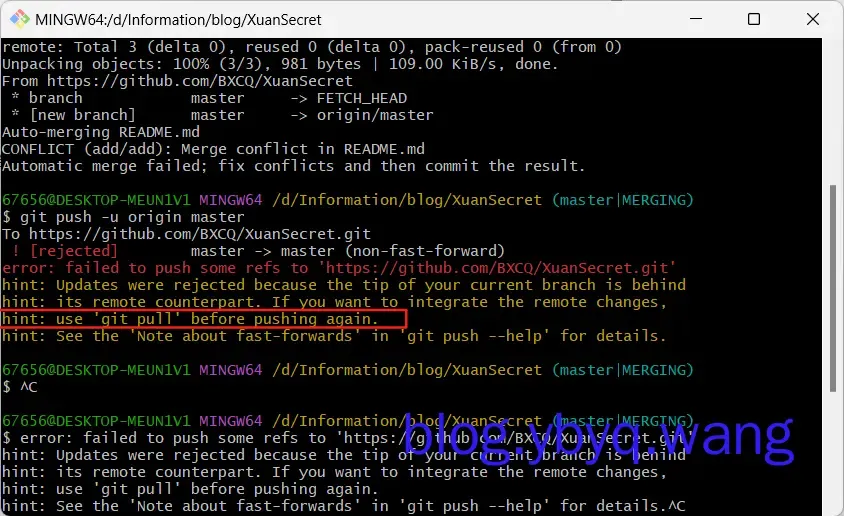This screenshot has height=516, width=844.
Task: Click the Git Bash icon in title bar
Action: click(x=18, y=19)
